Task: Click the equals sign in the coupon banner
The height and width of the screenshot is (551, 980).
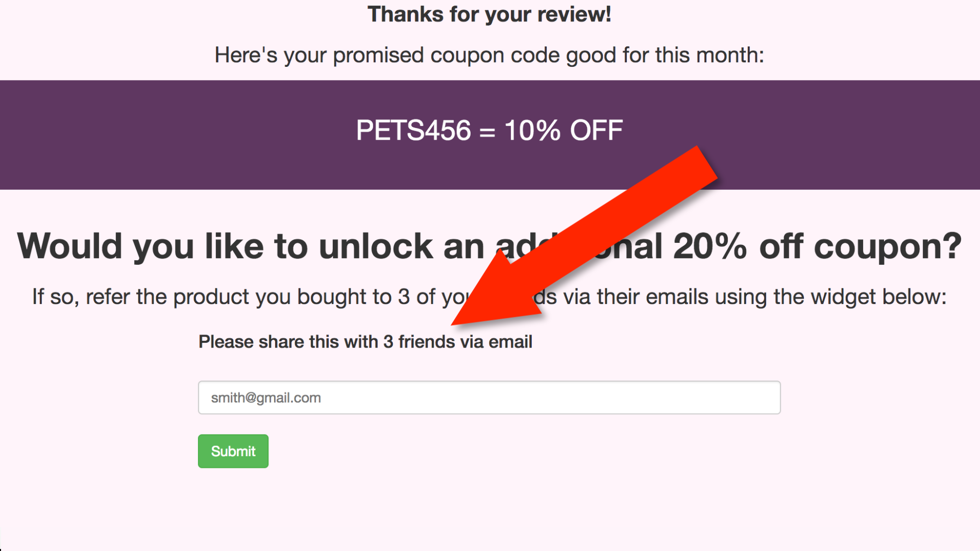Action: coord(487,132)
